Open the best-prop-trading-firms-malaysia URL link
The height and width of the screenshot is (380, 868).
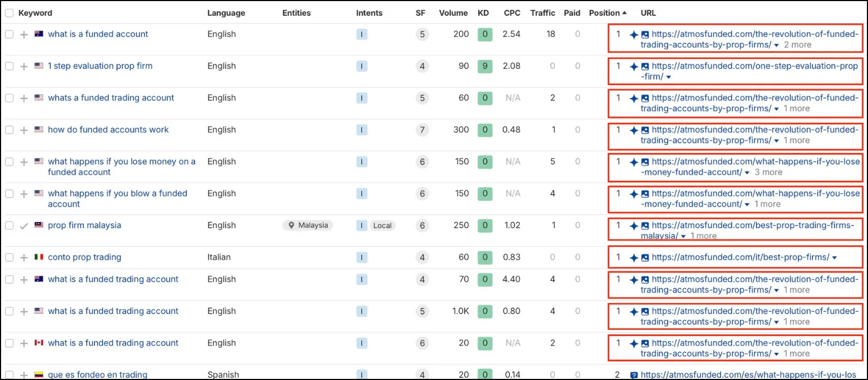748,231
